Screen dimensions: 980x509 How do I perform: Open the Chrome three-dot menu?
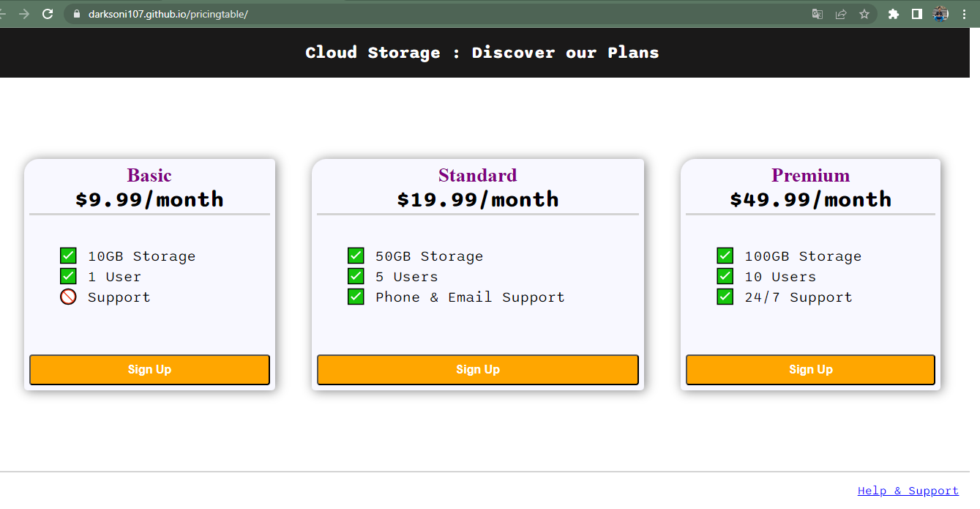964,14
